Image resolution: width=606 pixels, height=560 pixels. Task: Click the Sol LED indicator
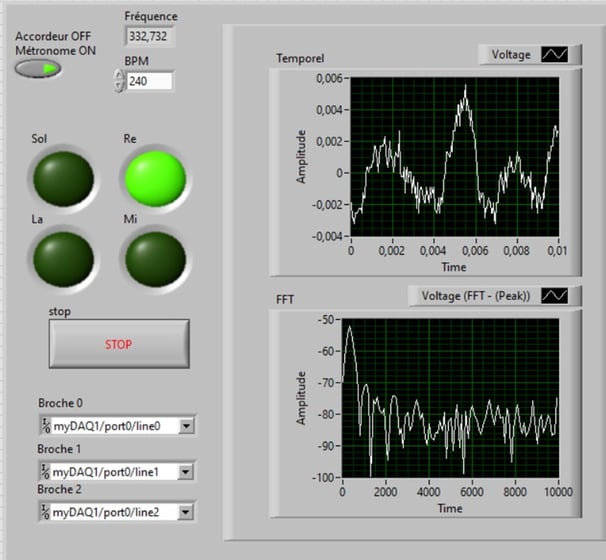tap(63, 179)
